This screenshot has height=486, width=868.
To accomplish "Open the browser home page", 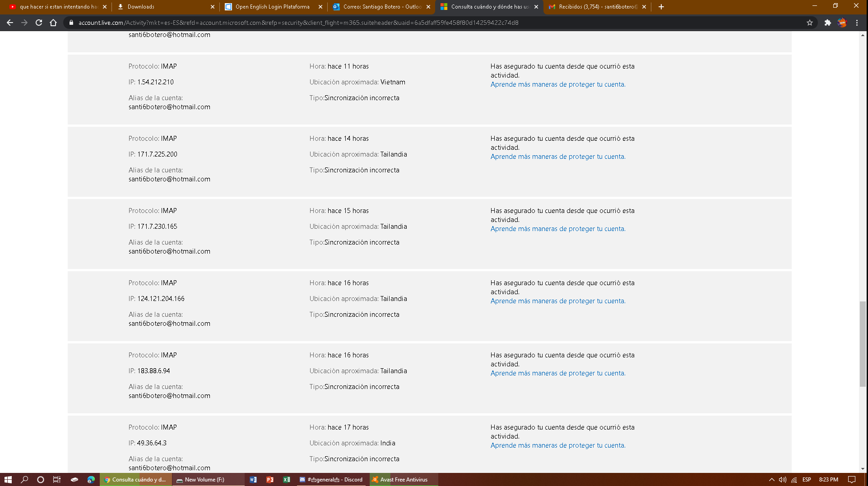I will (53, 23).
